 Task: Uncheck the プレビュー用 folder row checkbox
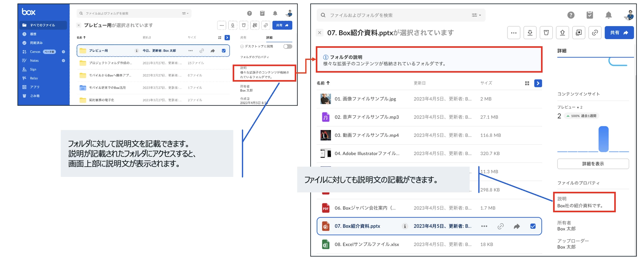224,51
